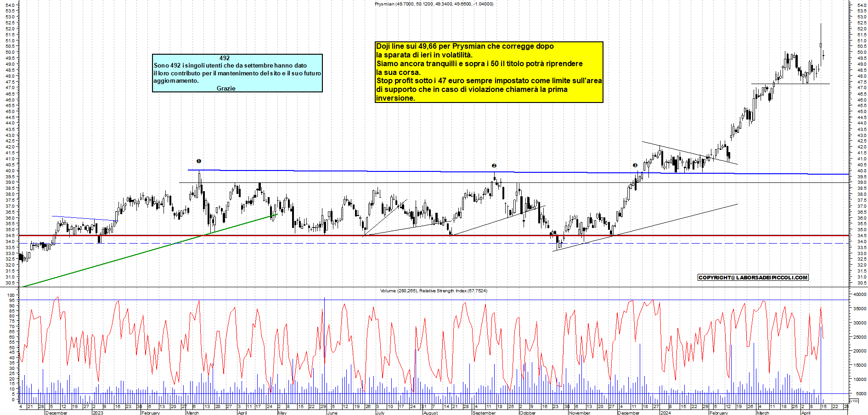Click the November month label on date axis
This screenshot has width=868, height=415.
click(580, 413)
